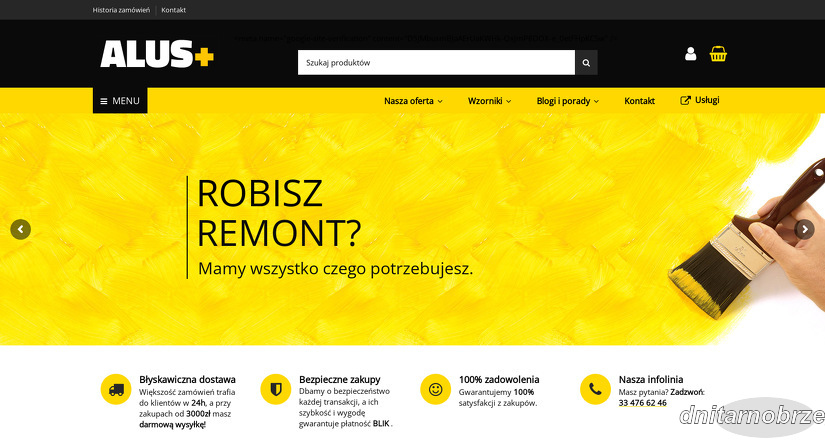This screenshot has height=447, width=825.
Task: Click the paintbrush banner image
Action: pyautogui.click(x=747, y=239)
